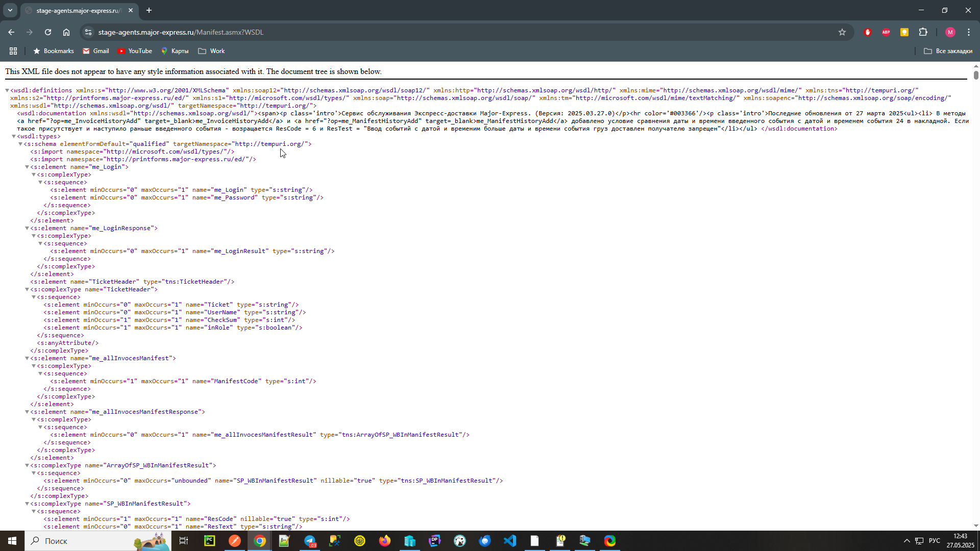
Task: Click the Поиск taskbar search box
Action: pos(98,541)
